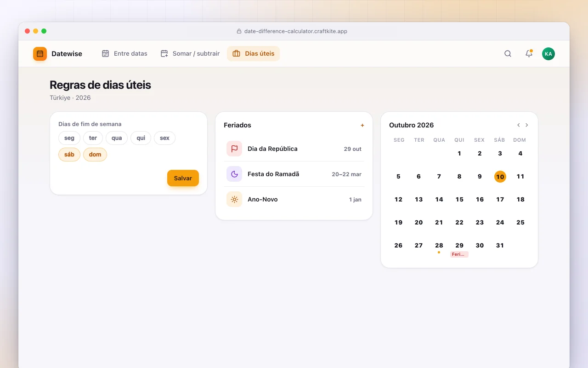Click the lock icon in address bar
The height and width of the screenshot is (368, 588).
tap(239, 31)
